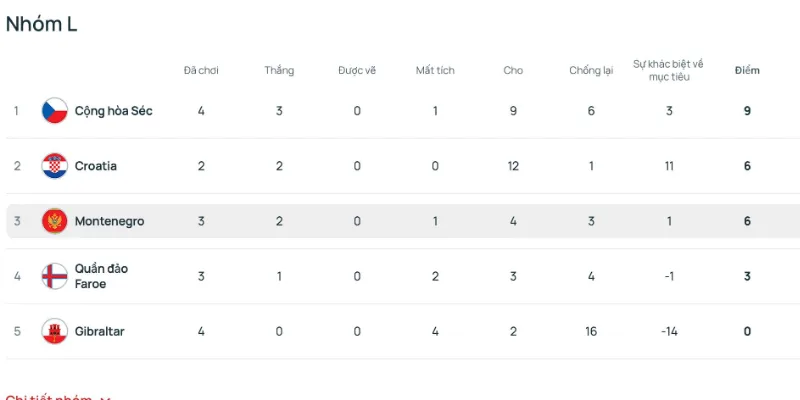
Task: Click the Nhóm L group heading
Action: click(41, 25)
